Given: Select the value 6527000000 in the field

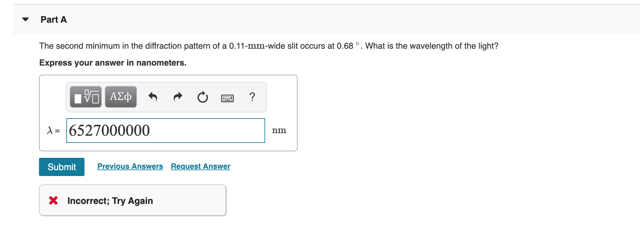Looking at the screenshot, I should 109,130.
